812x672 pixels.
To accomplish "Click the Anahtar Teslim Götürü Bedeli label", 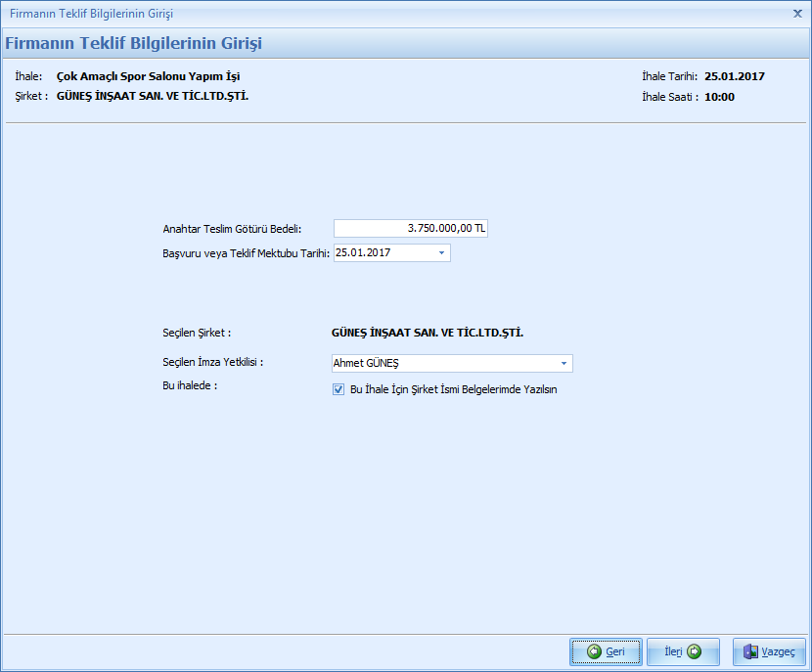I will click(232, 229).
